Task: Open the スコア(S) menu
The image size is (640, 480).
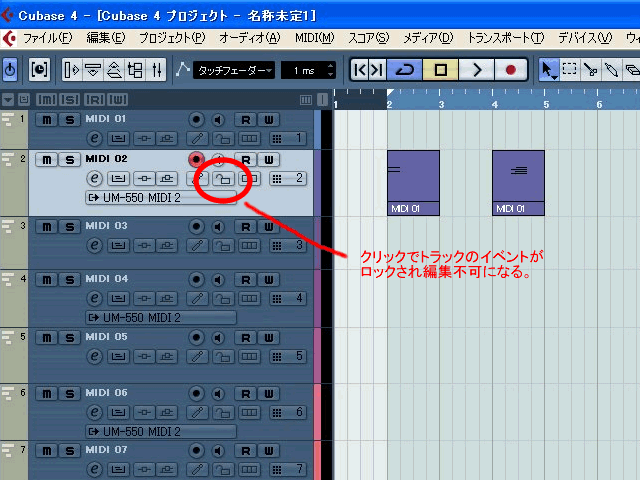Action: (368, 38)
